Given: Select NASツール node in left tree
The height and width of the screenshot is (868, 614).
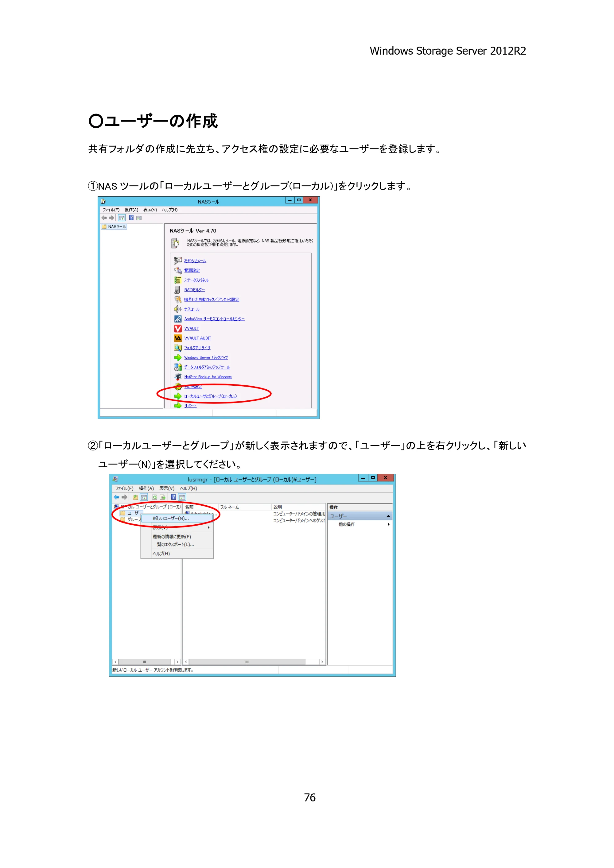Looking at the screenshot, I should (114, 226).
